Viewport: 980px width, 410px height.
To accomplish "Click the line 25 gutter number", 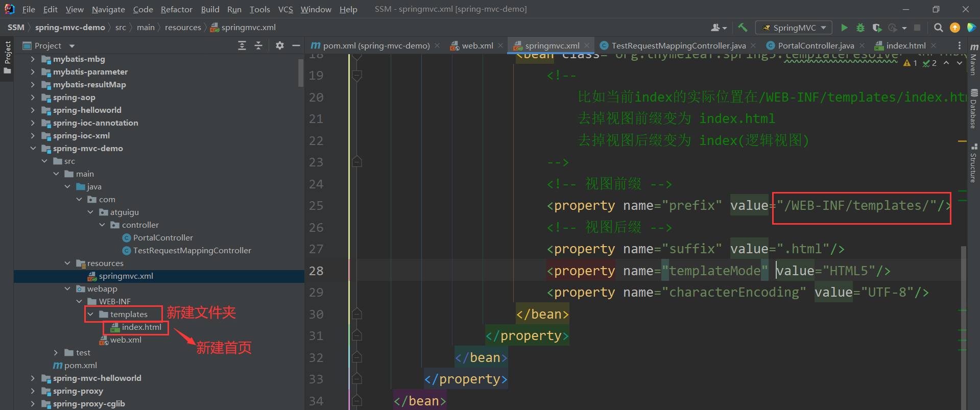I will (316, 205).
